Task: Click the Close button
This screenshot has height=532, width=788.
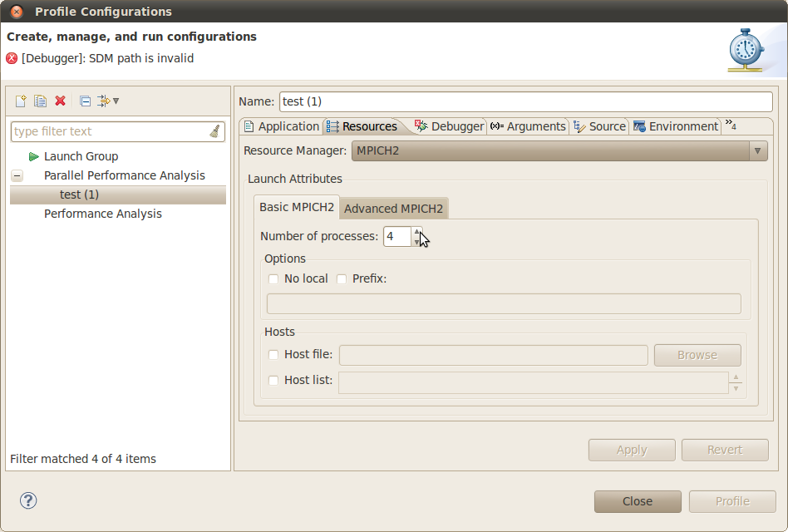Action: [638, 501]
